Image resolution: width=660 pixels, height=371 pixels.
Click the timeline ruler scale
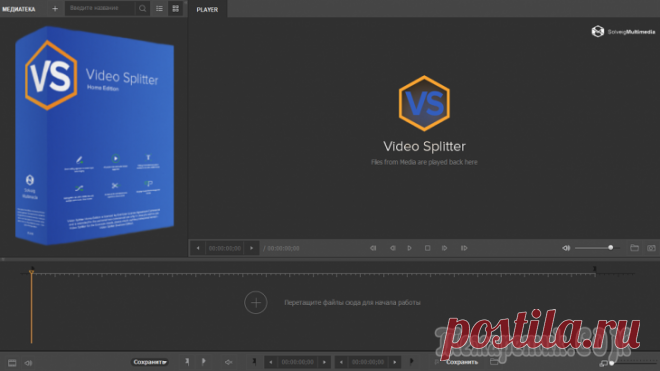click(314, 274)
